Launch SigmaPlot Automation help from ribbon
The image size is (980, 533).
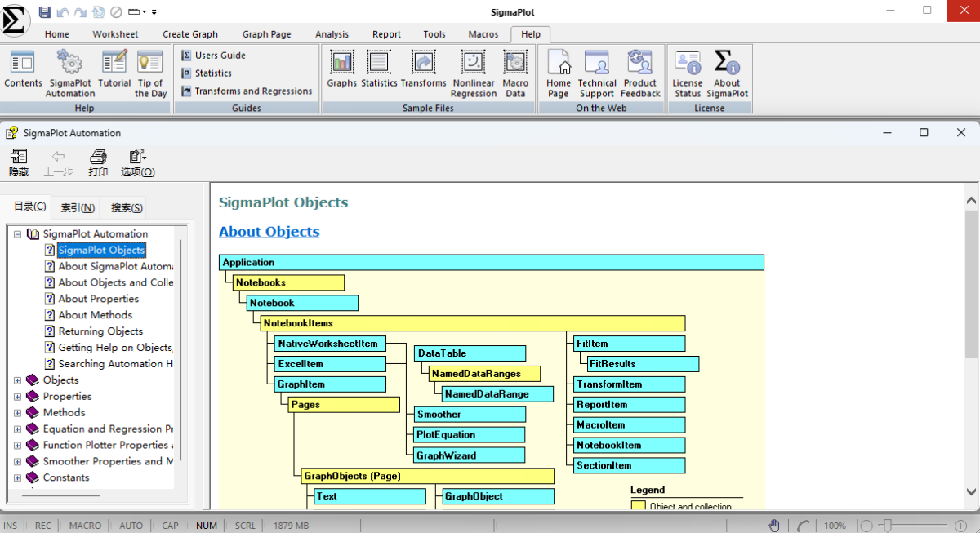[70, 73]
